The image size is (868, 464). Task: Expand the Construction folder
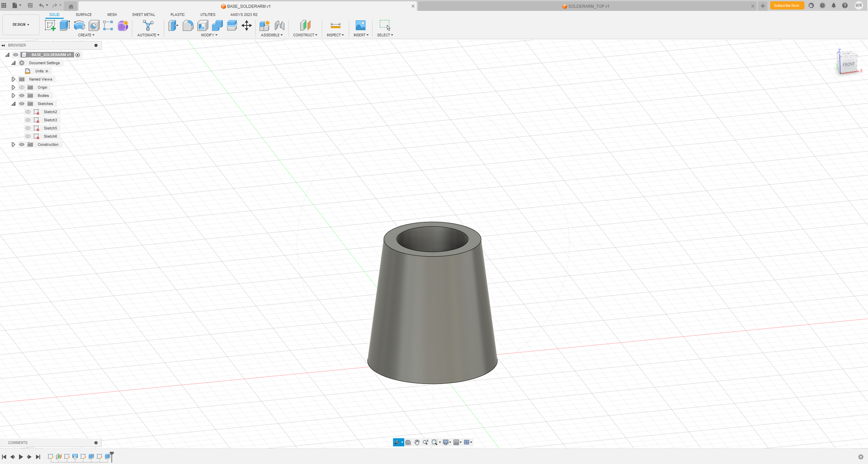tap(13, 144)
